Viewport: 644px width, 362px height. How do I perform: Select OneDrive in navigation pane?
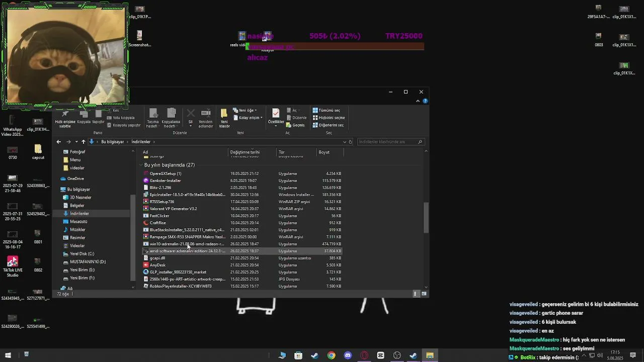pyautogui.click(x=75, y=178)
